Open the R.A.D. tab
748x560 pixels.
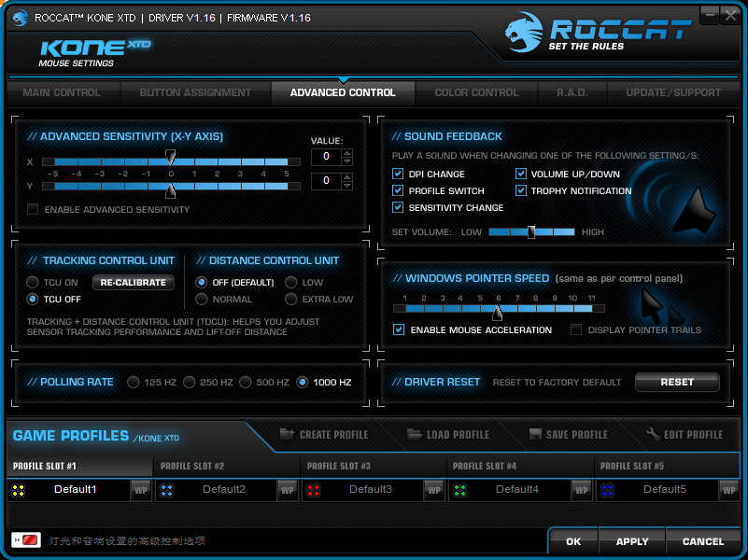(572, 92)
